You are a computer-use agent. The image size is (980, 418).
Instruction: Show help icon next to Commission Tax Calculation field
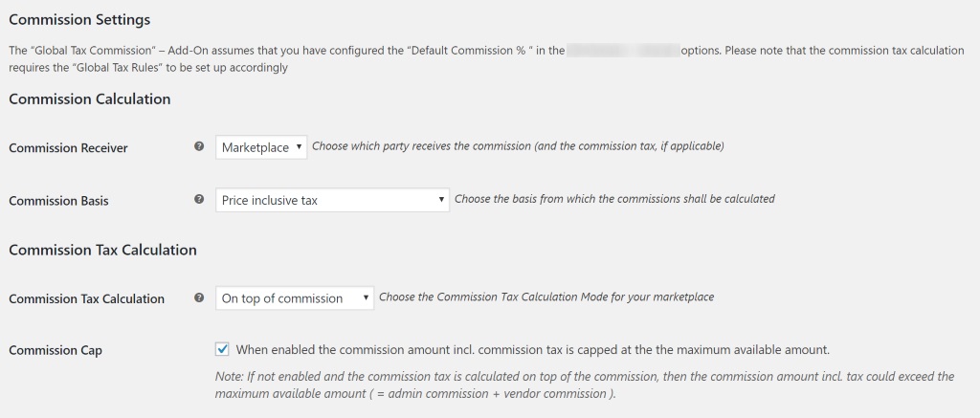(x=199, y=298)
